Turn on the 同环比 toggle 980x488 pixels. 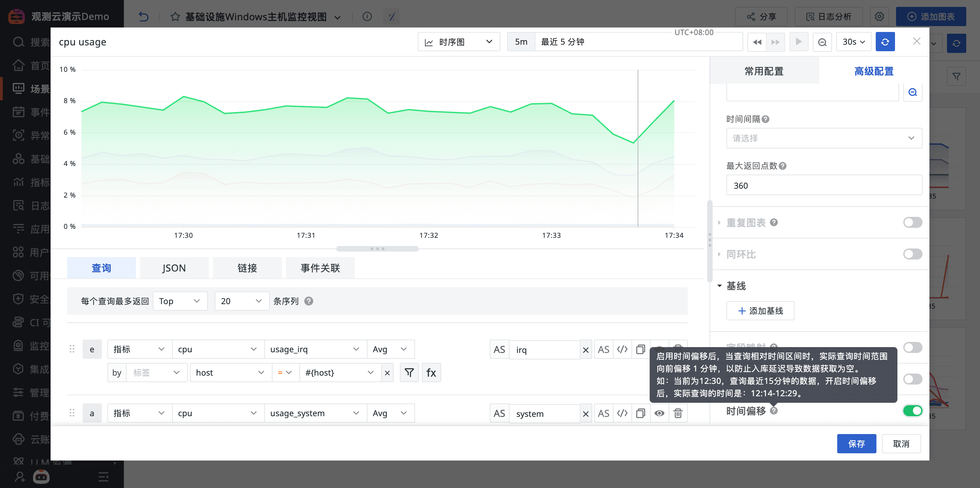tap(912, 254)
